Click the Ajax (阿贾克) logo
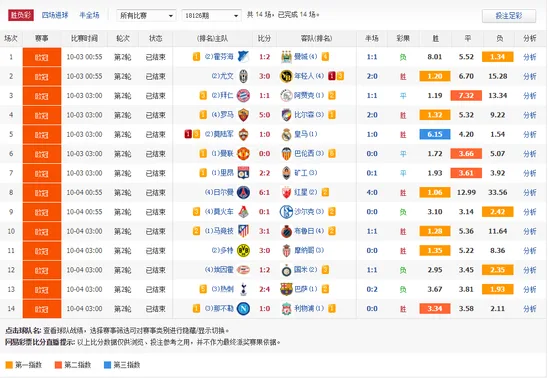Screen dimensions: 550x378 point(286,95)
